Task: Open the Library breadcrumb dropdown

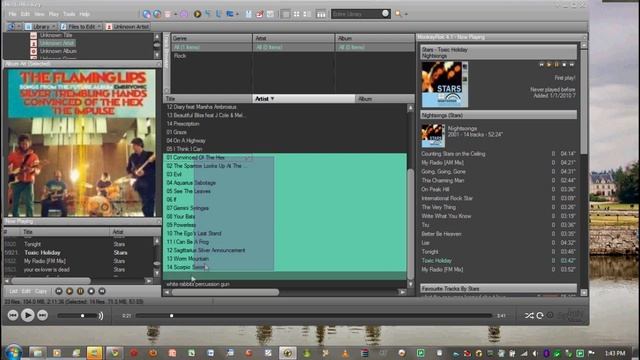Action: 53,27
